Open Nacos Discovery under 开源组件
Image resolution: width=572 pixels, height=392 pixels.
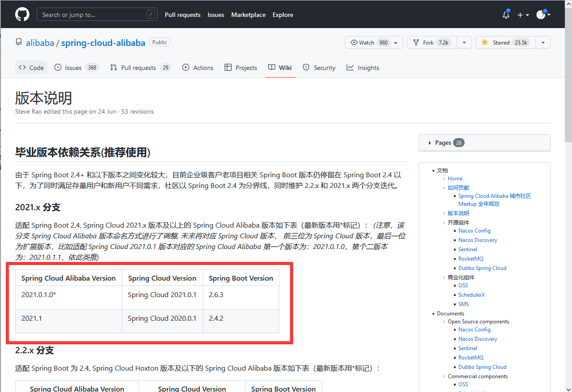pos(478,240)
